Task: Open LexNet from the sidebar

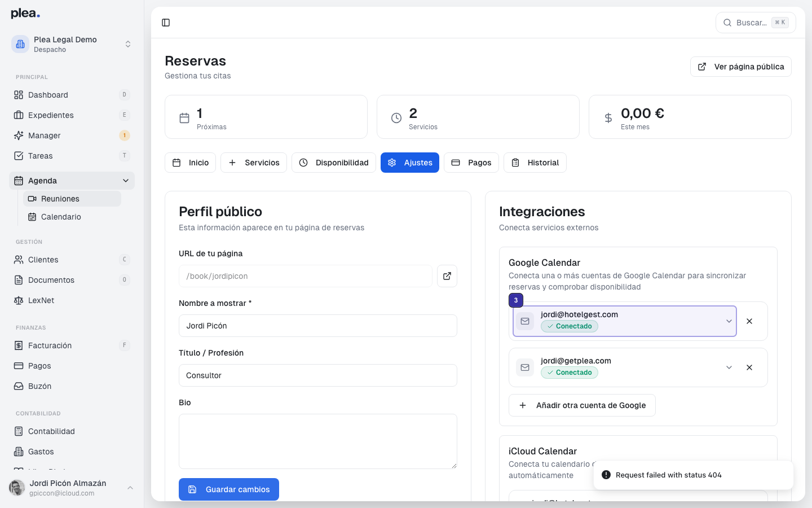Action: (17, 300)
